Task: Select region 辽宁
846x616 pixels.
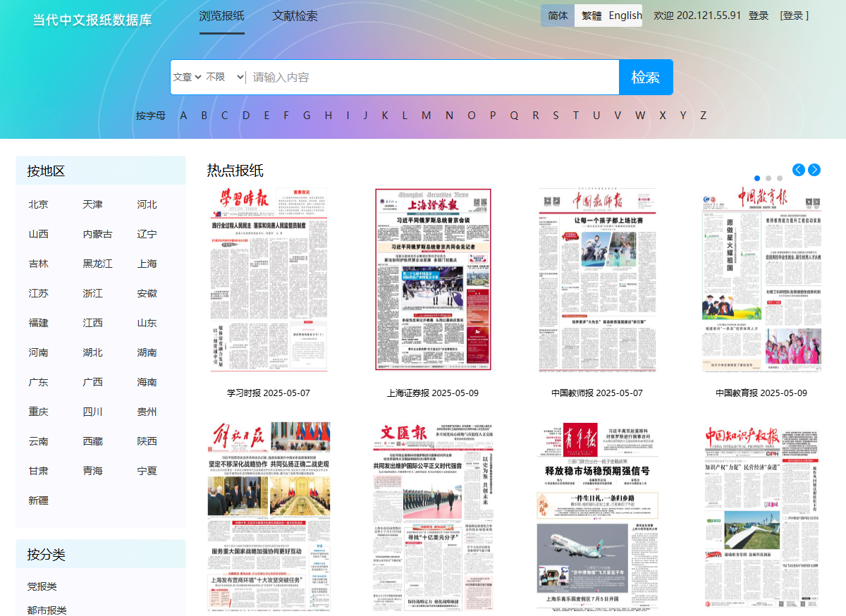Action: (x=147, y=234)
